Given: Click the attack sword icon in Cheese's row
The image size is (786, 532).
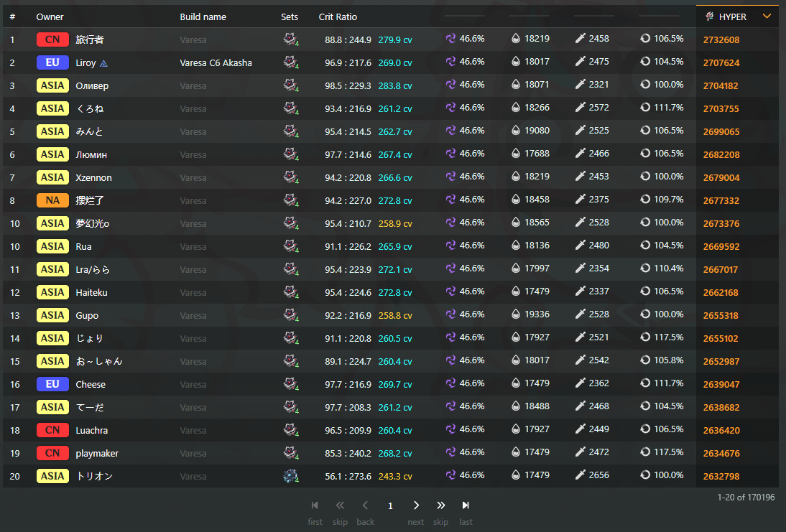Looking at the screenshot, I should click(581, 384).
